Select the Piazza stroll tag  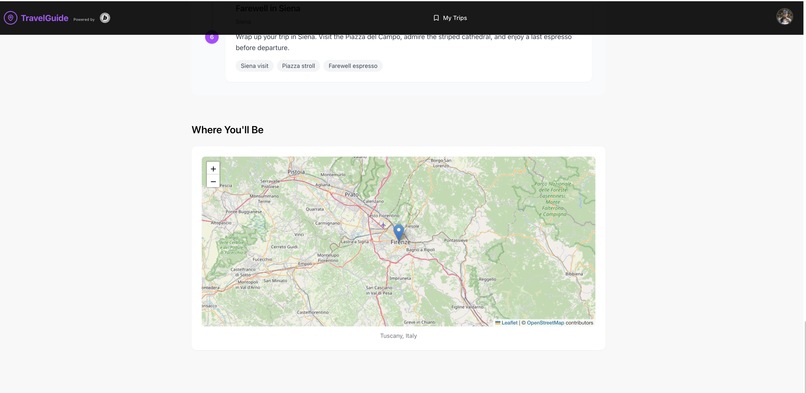click(x=299, y=66)
